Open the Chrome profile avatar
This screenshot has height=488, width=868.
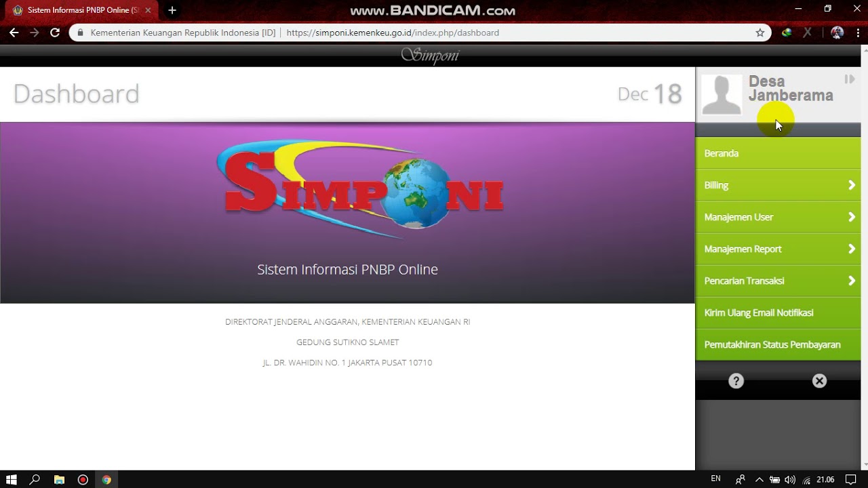(837, 33)
